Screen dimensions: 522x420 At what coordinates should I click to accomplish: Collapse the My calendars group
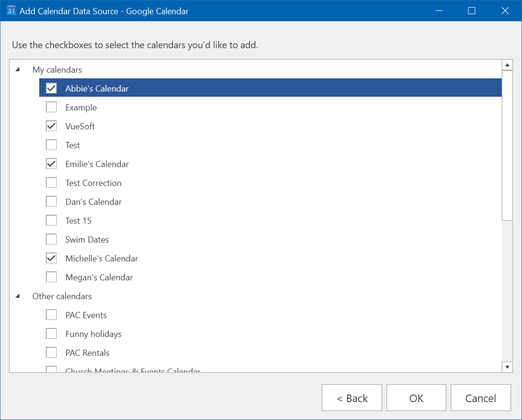(17, 69)
